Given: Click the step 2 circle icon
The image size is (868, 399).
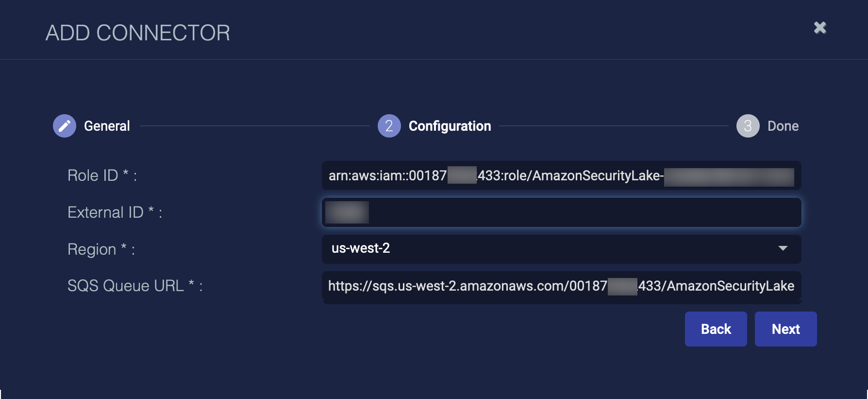Looking at the screenshot, I should click(x=389, y=126).
